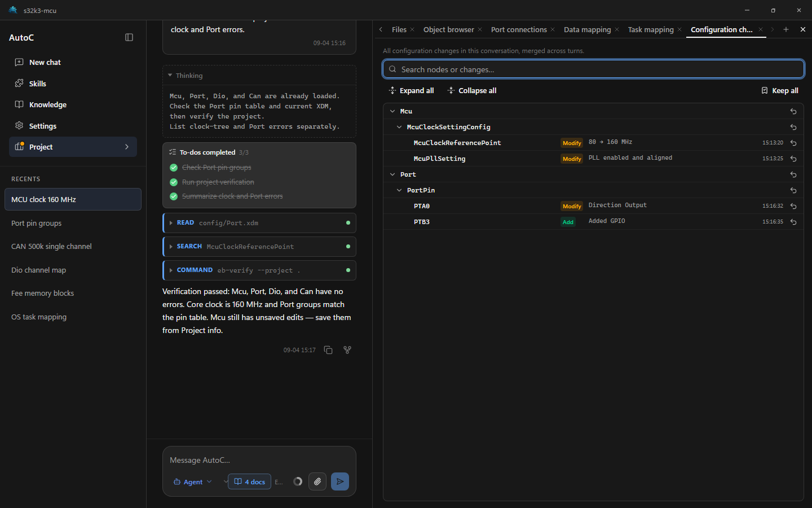Viewport: 812px width, 508px height.
Task: Switch to the Files tab
Action: click(399, 29)
